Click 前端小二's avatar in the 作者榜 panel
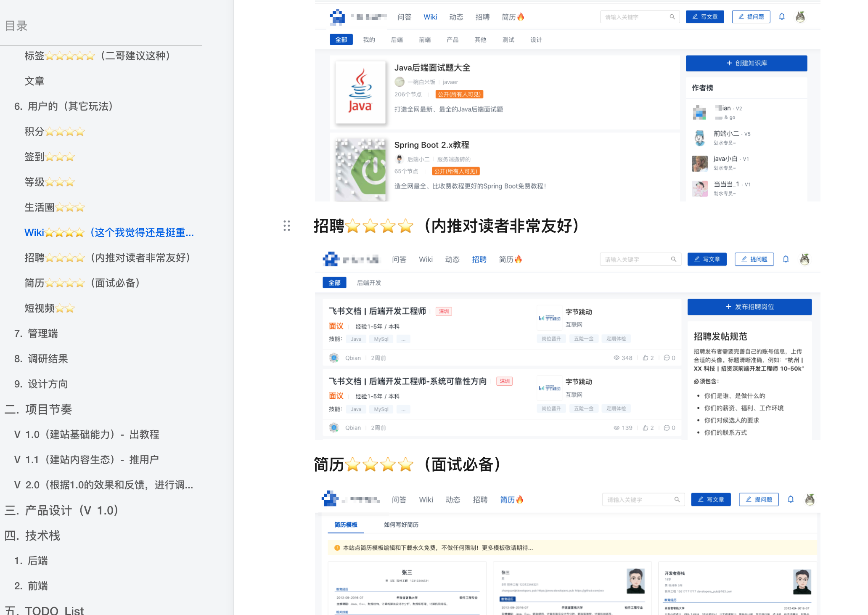This screenshot has height=615, width=868. pos(699,138)
